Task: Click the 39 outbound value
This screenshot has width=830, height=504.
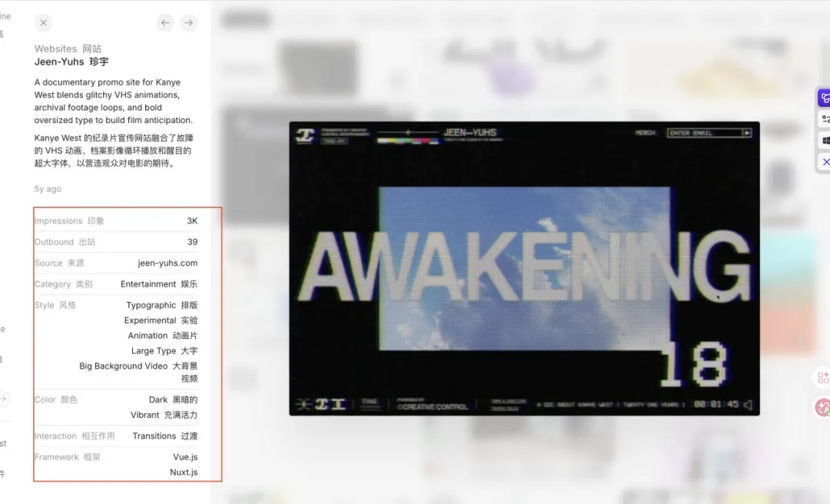Action: click(x=193, y=242)
